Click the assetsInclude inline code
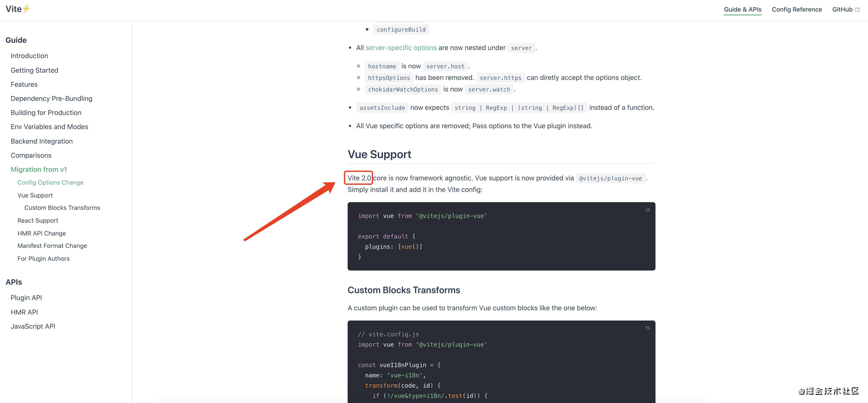The width and height of the screenshot is (868, 403). pyautogui.click(x=382, y=108)
